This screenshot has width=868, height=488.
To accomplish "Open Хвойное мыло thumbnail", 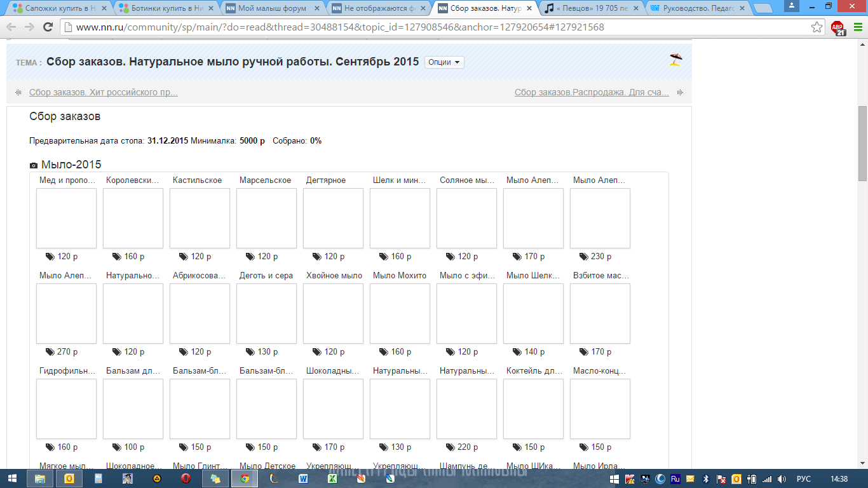I will tap(333, 314).
